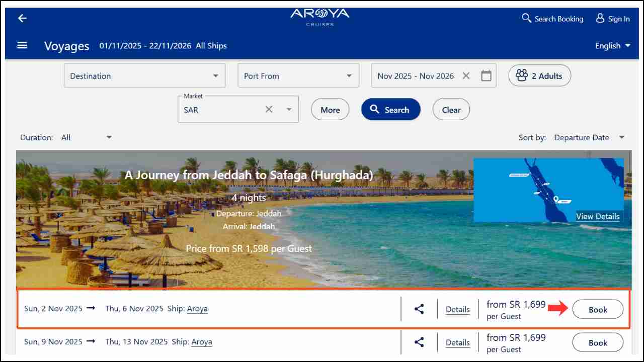The image size is (644, 362).
Task: Click the AROYA Cruises logo
Action: point(319,17)
